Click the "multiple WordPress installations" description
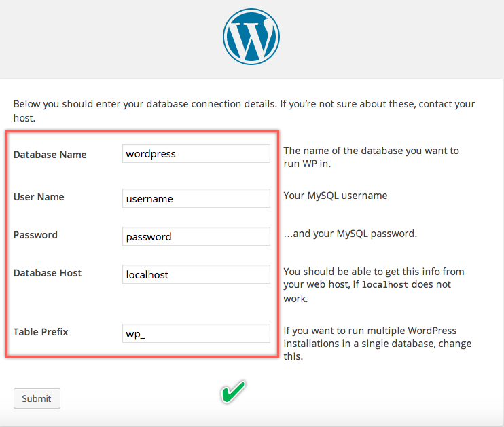Viewport: 504px width, 427px height. coord(378,344)
